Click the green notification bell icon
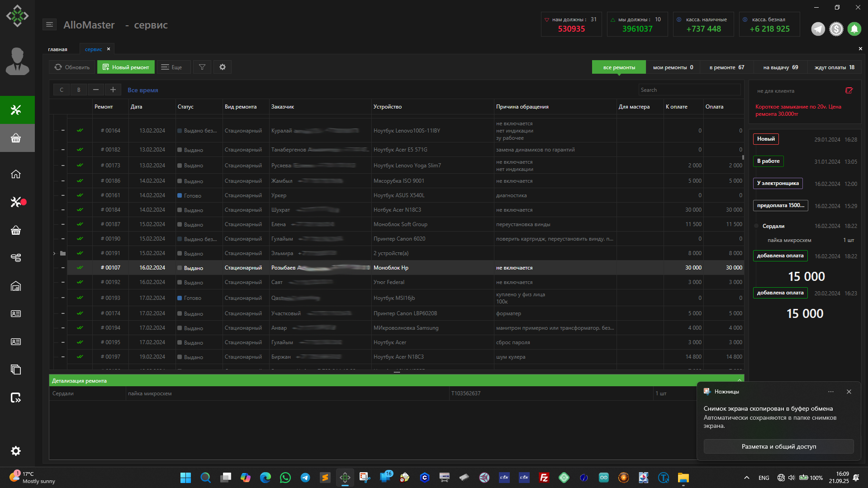 (x=854, y=29)
